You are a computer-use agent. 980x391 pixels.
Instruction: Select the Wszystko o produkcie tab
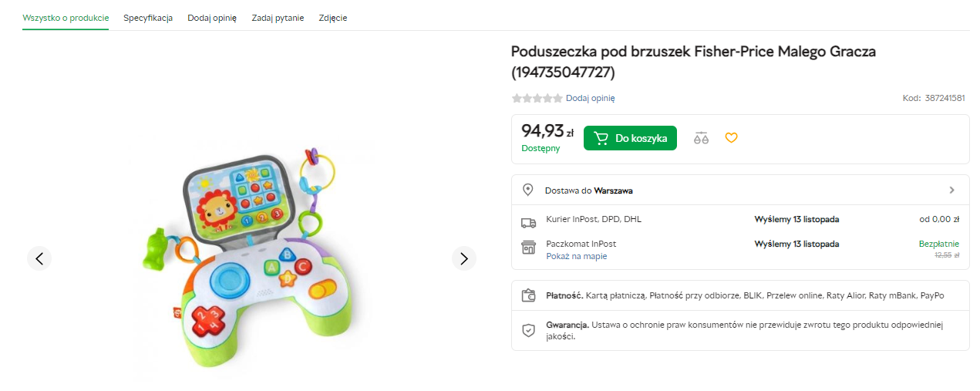coord(66,18)
